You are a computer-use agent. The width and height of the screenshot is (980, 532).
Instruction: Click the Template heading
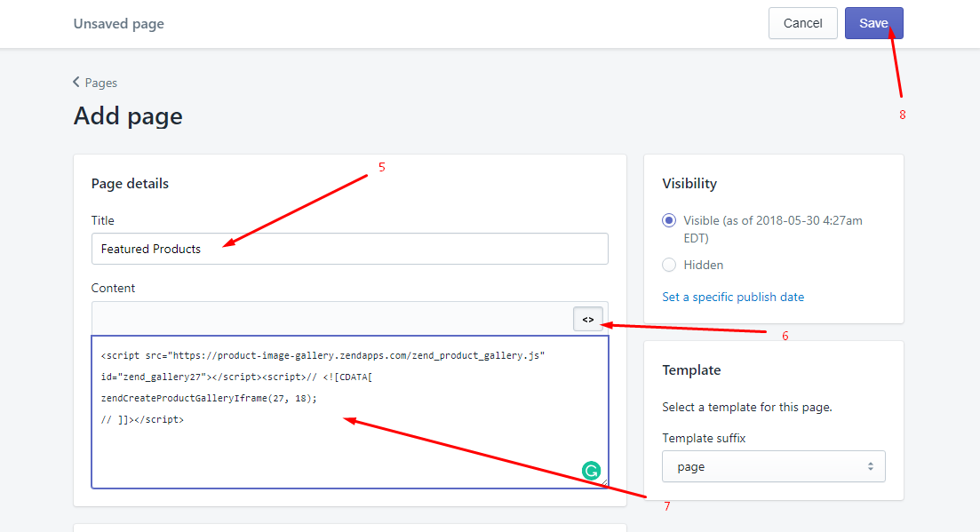[691, 370]
